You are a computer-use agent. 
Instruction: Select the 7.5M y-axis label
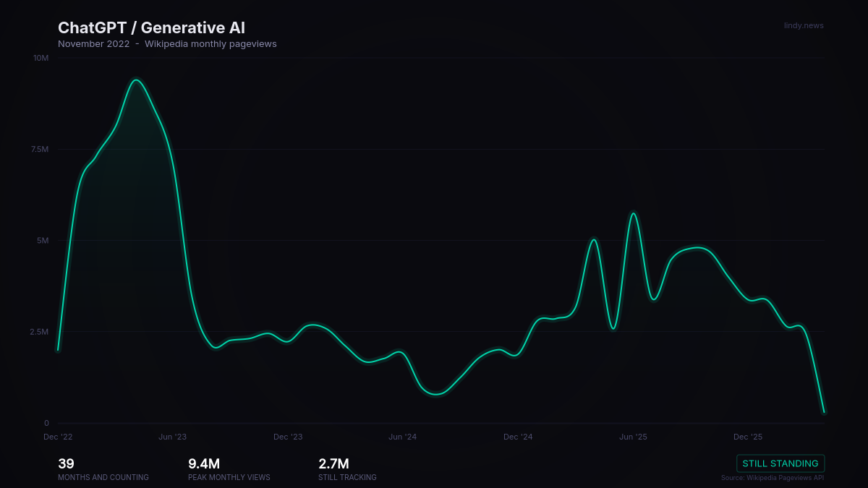(x=40, y=149)
